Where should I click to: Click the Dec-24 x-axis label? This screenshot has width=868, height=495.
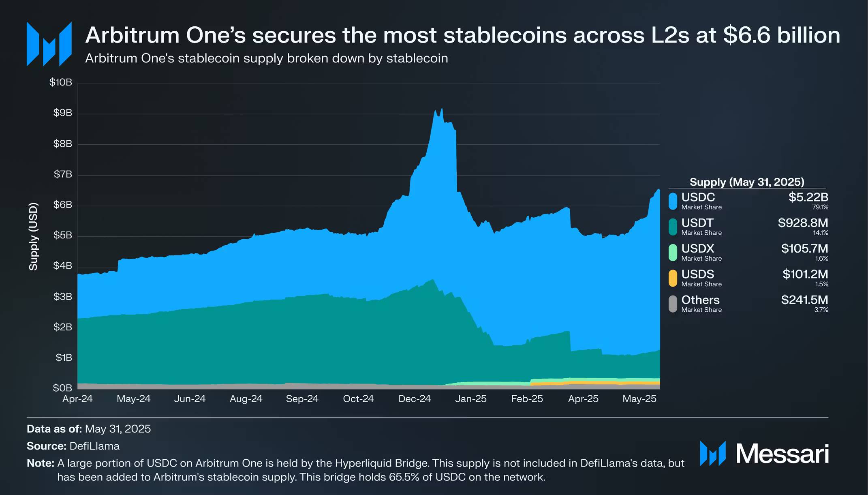click(415, 399)
